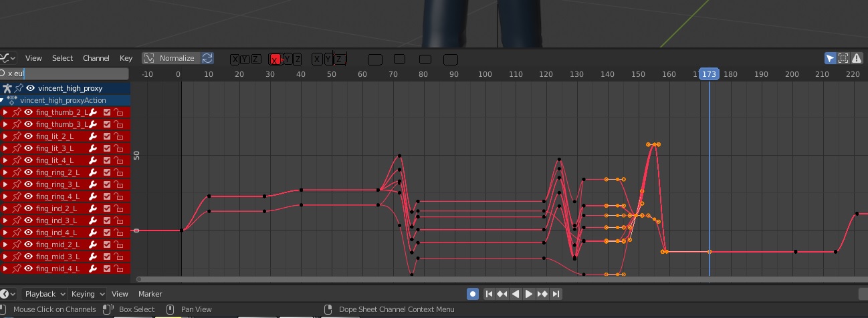Hide fing_mid_2_L curves with eye icon
The height and width of the screenshot is (318, 868).
[29, 245]
